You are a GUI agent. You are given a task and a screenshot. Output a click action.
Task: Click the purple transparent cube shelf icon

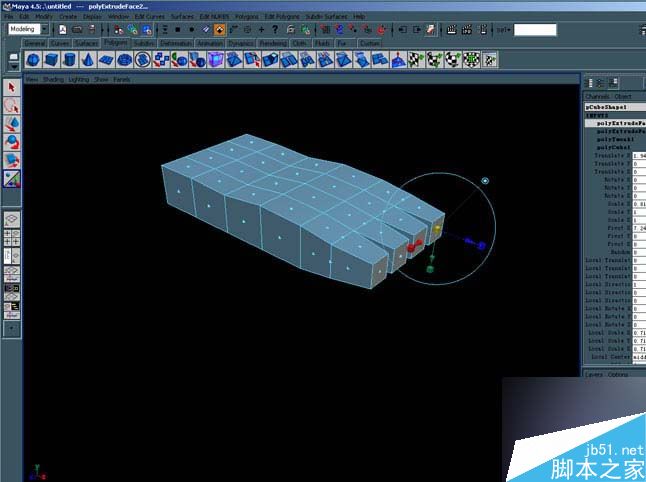pos(215,60)
